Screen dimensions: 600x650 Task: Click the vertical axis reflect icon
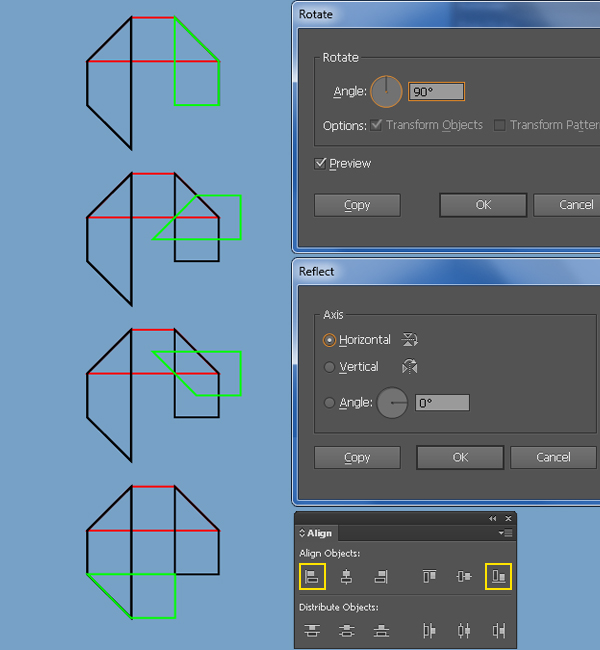409,366
